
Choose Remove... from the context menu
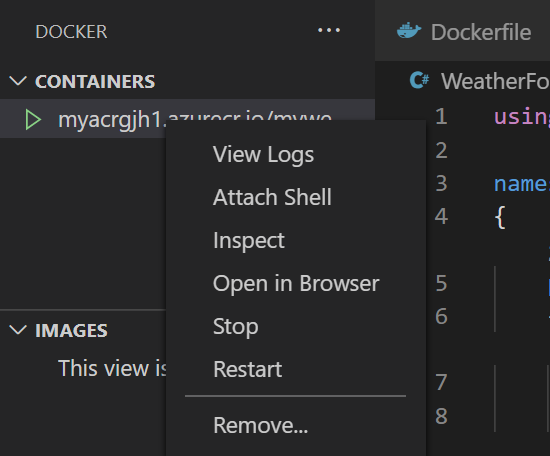coord(261,425)
